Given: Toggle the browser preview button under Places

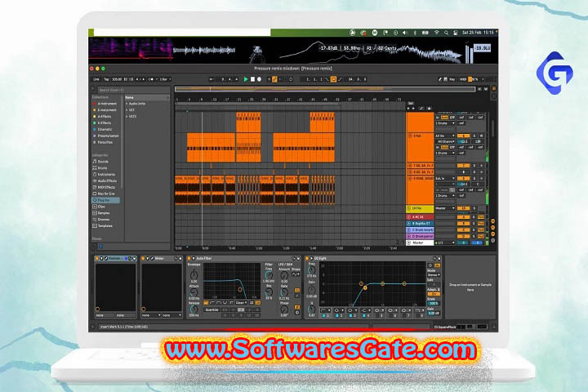Looking at the screenshot, I should [100, 247].
